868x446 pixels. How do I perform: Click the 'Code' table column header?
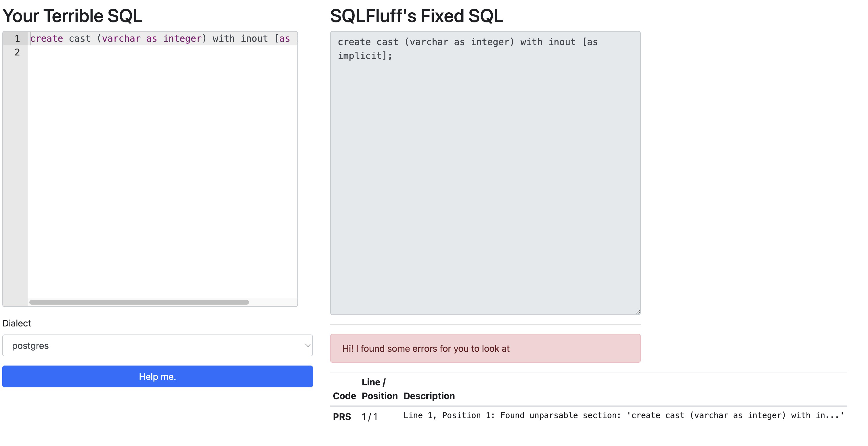point(344,396)
